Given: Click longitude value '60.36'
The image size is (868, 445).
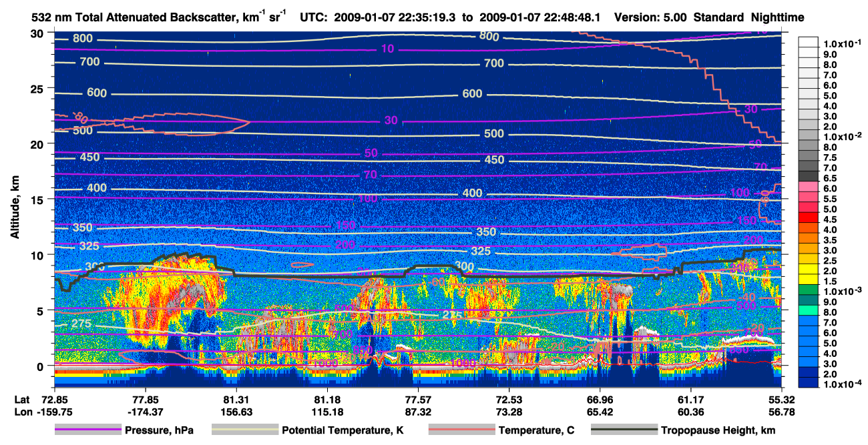Looking at the screenshot, I should pos(692,412).
